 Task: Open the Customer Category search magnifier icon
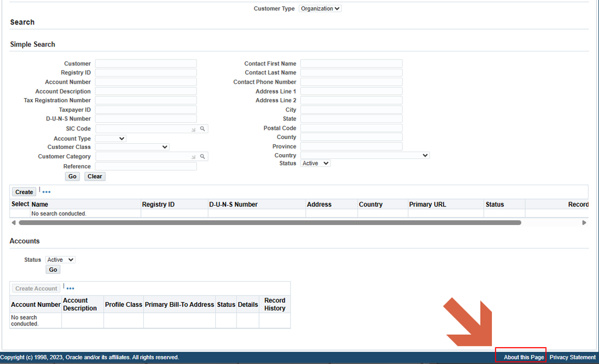tap(202, 157)
